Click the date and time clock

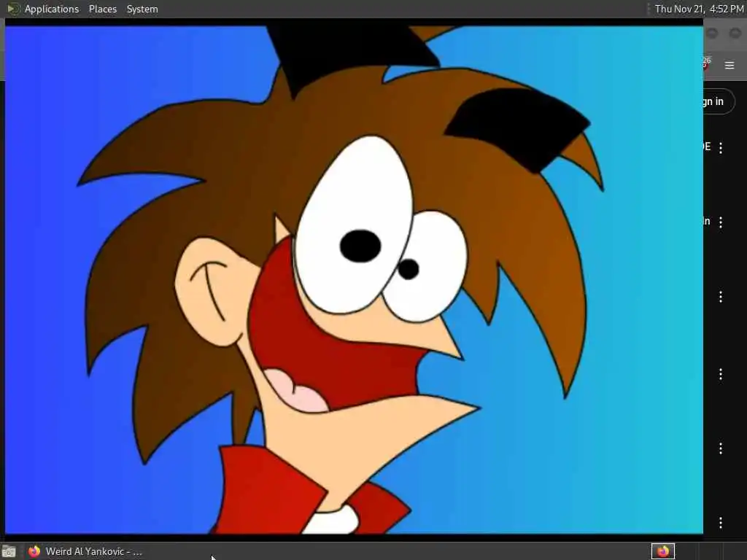pyautogui.click(x=698, y=9)
